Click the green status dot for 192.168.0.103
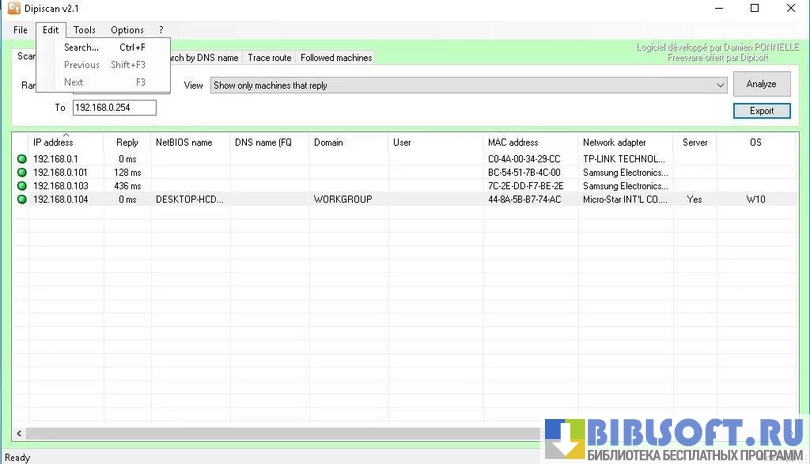810x464 pixels. pos(21,186)
